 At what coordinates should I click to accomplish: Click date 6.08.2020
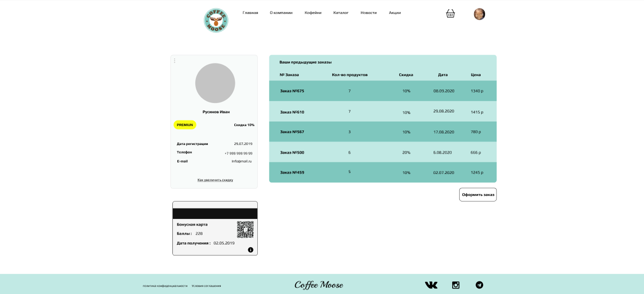(x=443, y=152)
